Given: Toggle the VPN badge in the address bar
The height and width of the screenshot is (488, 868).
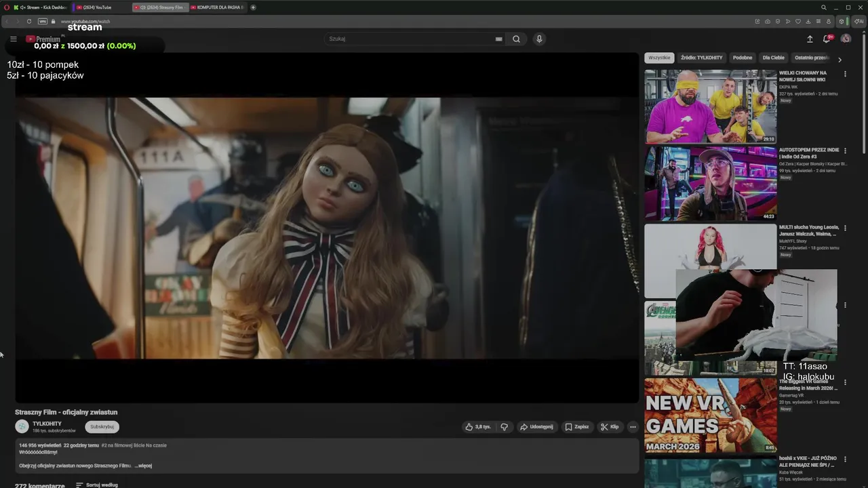Looking at the screenshot, I should (43, 21).
